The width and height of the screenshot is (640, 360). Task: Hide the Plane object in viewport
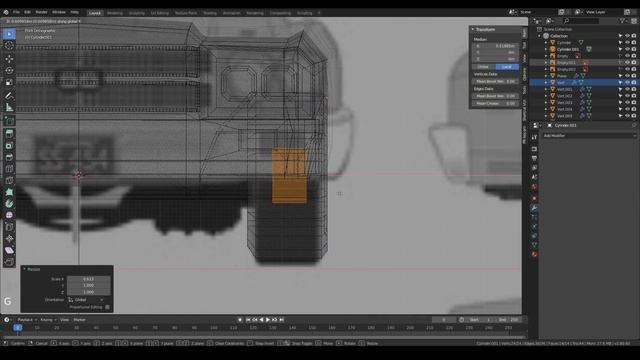[x=627, y=76]
